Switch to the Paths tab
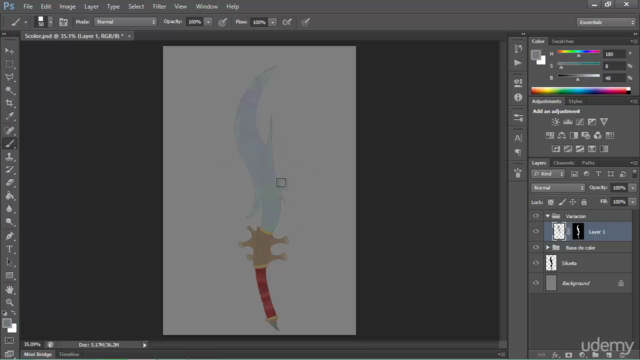The image size is (640, 360). [588, 163]
